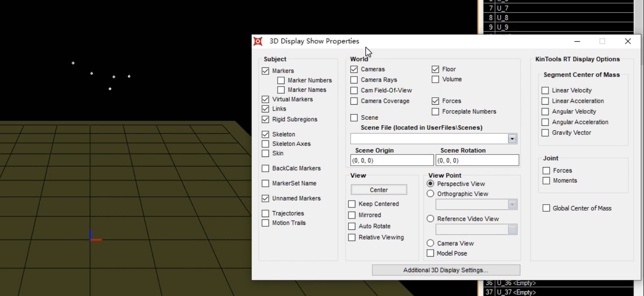The width and height of the screenshot is (644, 296).
Task: Enable the Marker Numbers checkbox
Action: (281, 80)
